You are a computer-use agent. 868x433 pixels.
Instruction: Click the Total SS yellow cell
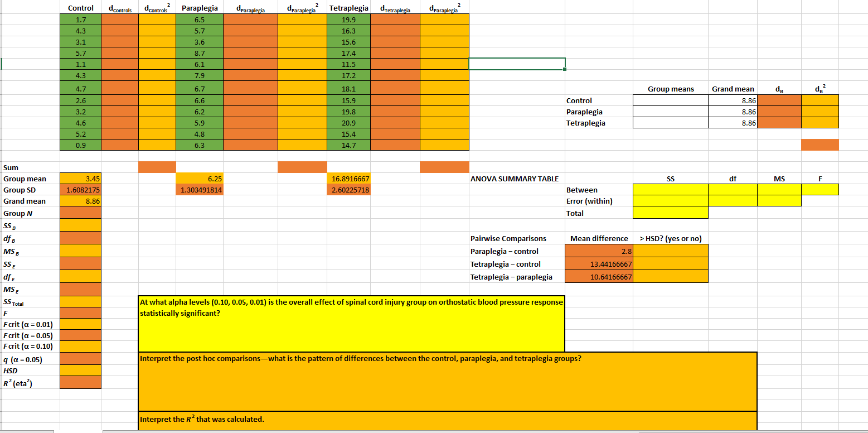pos(670,213)
